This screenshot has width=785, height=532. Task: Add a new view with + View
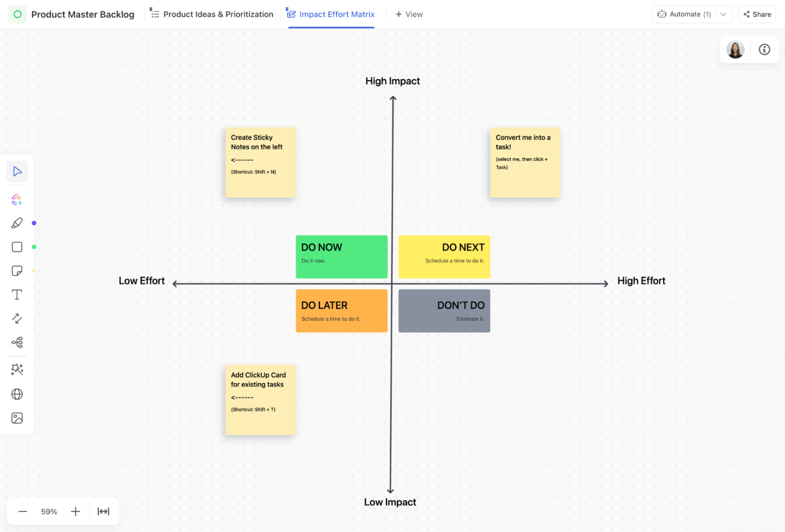(x=409, y=14)
